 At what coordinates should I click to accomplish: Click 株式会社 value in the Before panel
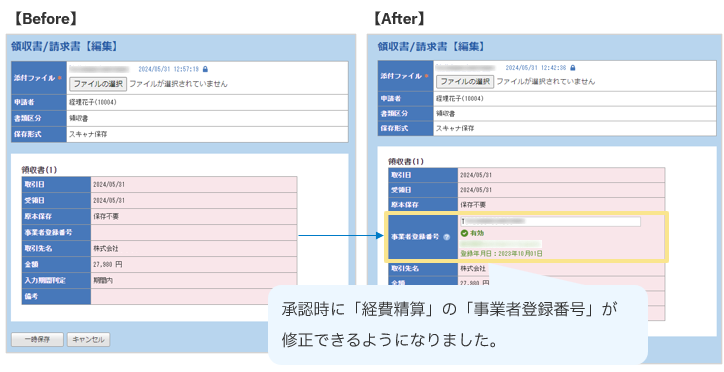106,248
